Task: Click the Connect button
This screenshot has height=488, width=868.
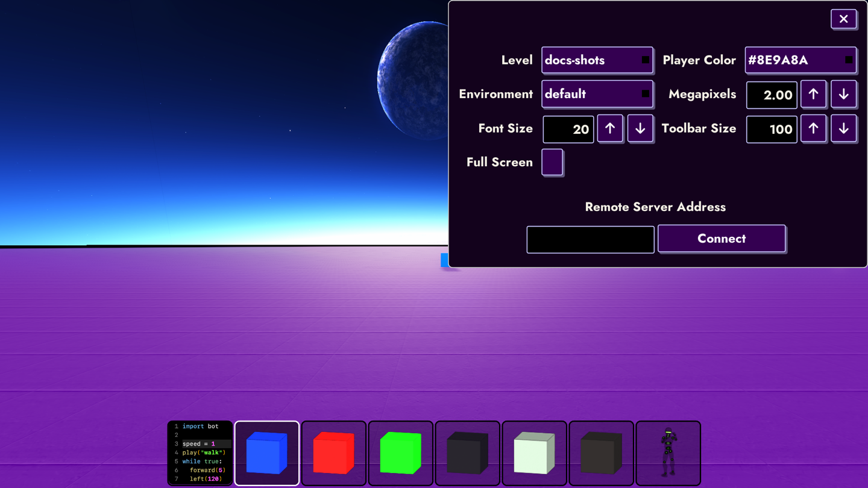Action: click(722, 239)
